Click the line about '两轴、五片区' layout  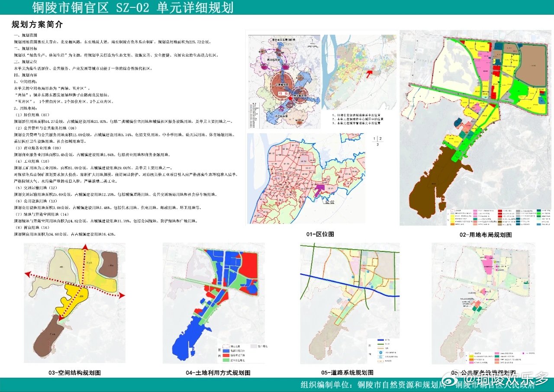[52, 88]
